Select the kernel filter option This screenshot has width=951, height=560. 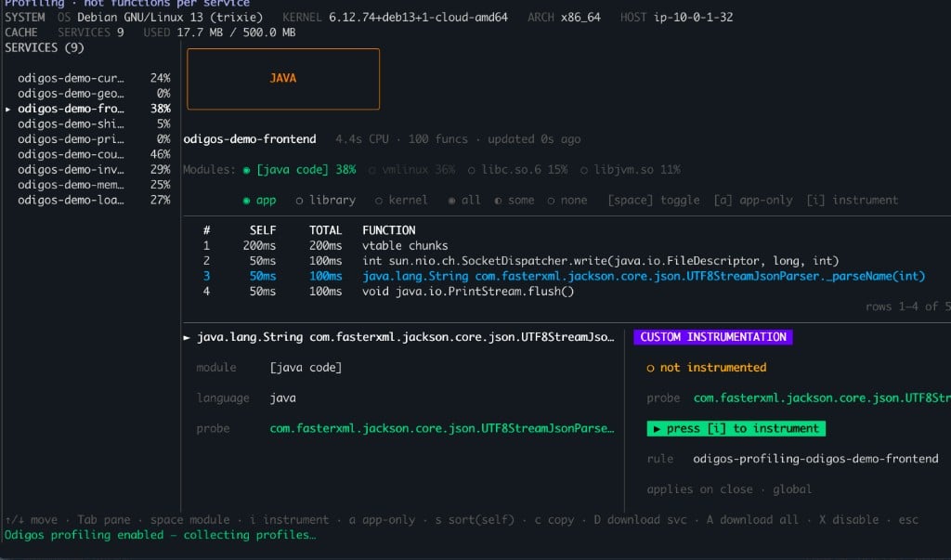click(401, 201)
